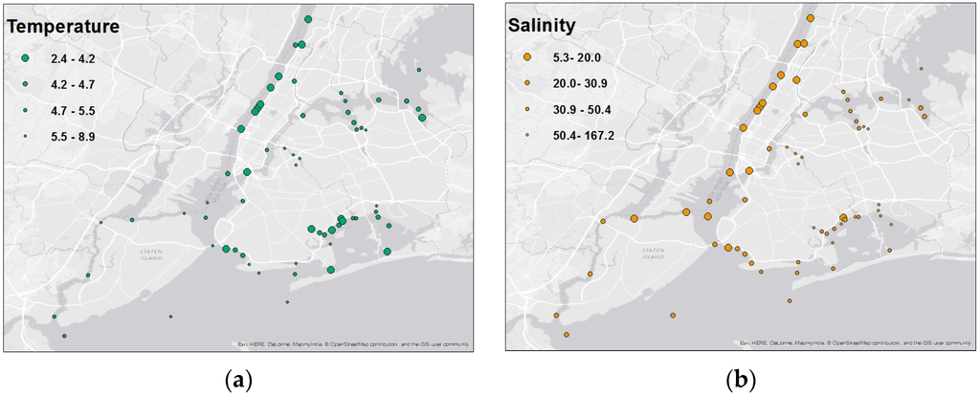This screenshot has height=396, width=980.
Task: Click the Temperature legend title
Action: [66, 28]
